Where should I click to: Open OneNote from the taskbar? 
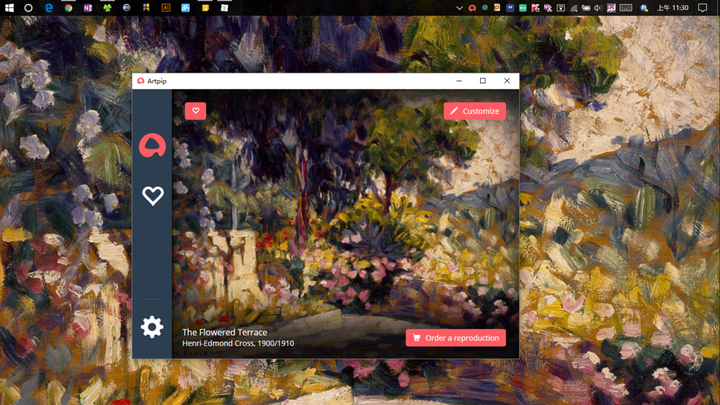click(88, 8)
